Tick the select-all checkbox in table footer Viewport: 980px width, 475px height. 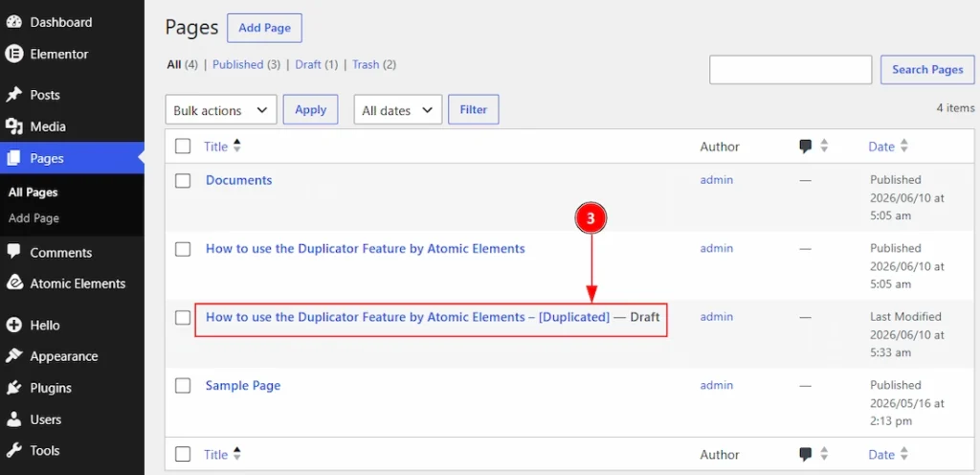183,454
